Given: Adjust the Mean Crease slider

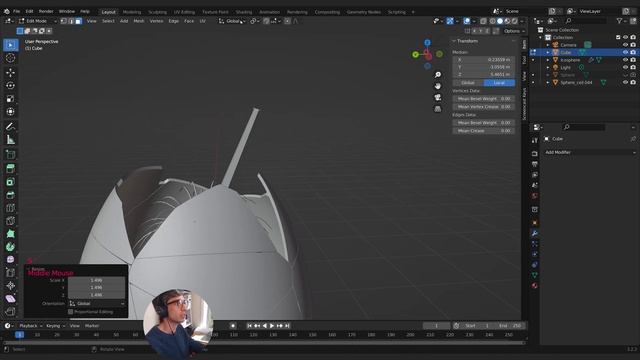Looking at the screenshot, I should pos(484,131).
